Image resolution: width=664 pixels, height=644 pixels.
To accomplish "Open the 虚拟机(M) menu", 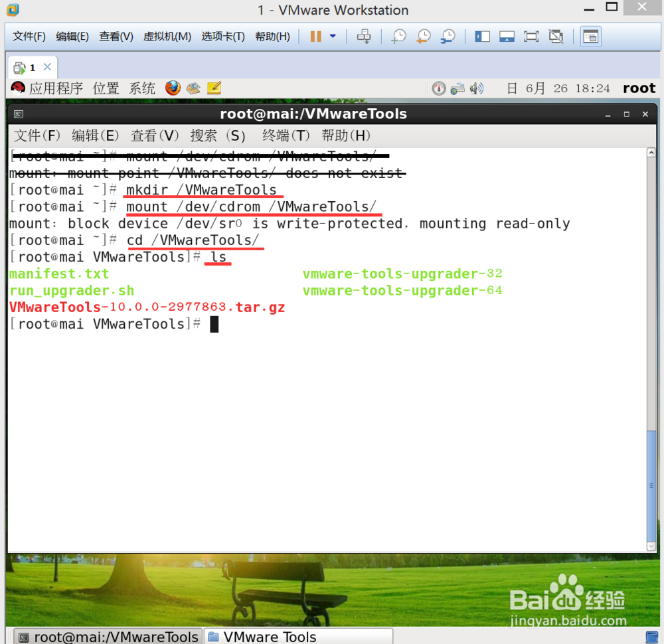I will pos(167,37).
